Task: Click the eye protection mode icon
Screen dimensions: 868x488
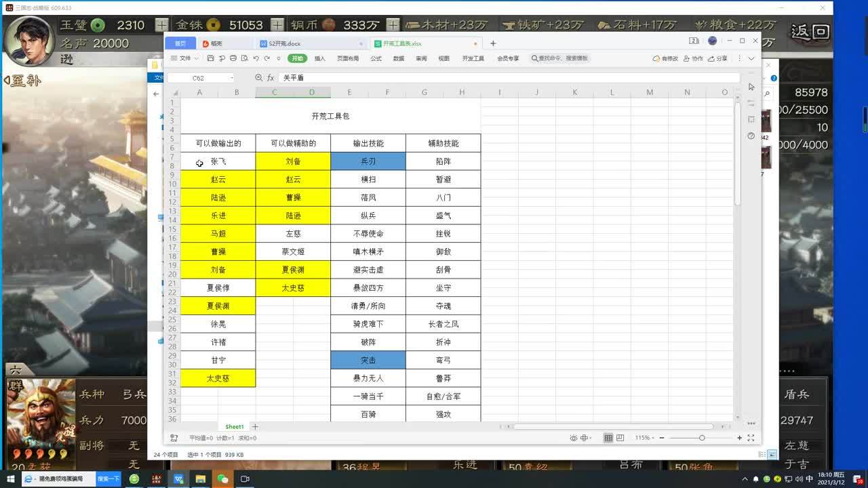Action: (x=574, y=438)
